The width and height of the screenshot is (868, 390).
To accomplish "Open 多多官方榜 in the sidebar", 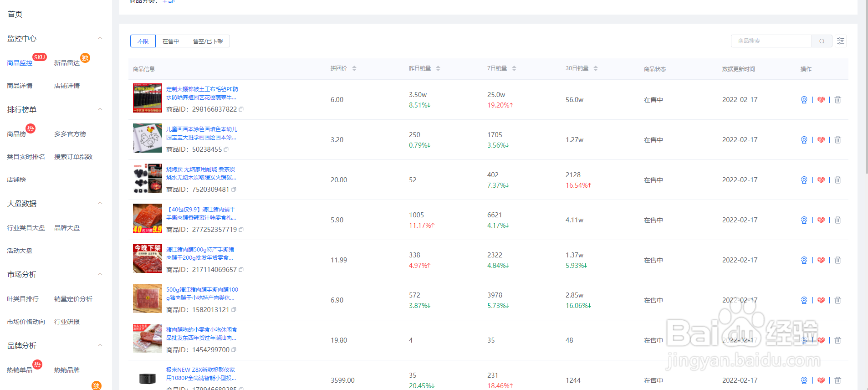I will [x=70, y=134].
